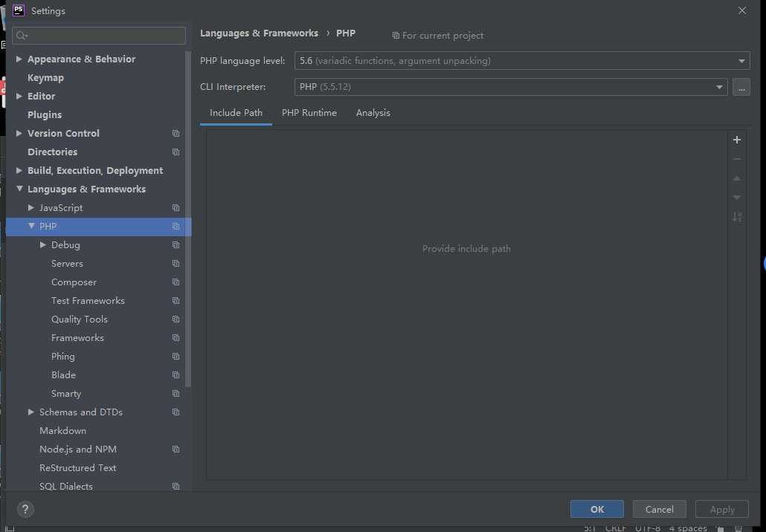Click the project-level icon beside Phing

pyautogui.click(x=176, y=357)
